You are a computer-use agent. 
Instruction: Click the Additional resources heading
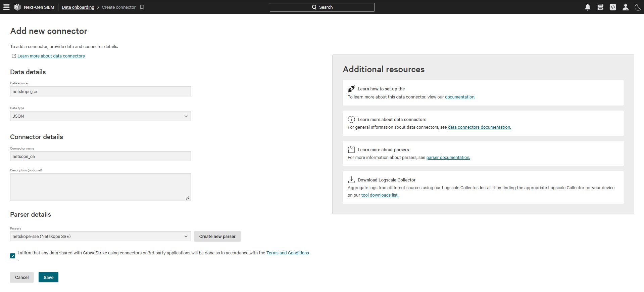(384, 69)
